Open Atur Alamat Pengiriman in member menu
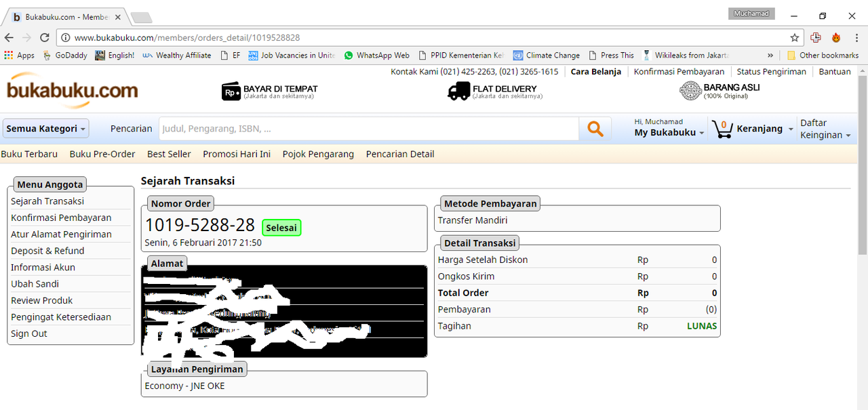The image size is (868, 410). tap(61, 234)
